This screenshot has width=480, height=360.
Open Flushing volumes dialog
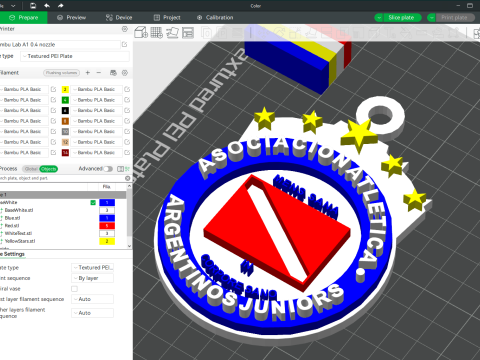pos(62,73)
